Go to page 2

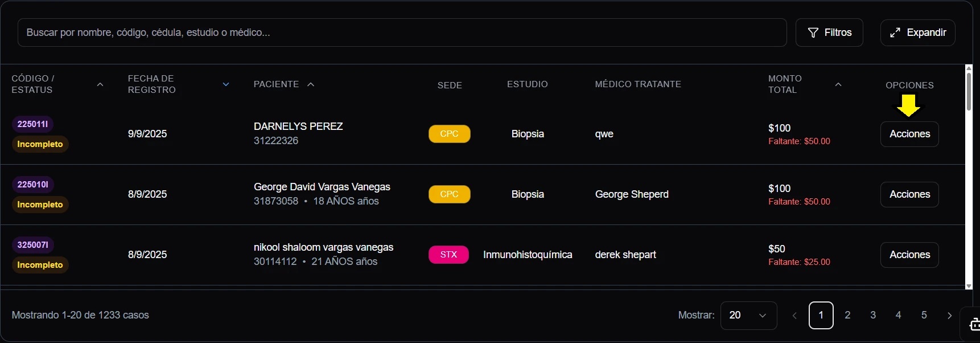pos(847,315)
